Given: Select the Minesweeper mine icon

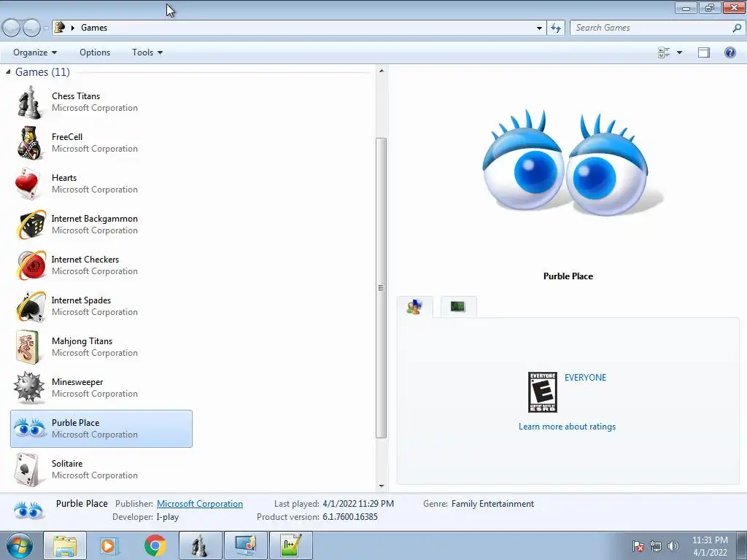Looking at the screenshot, I should (x=29, y=388).
